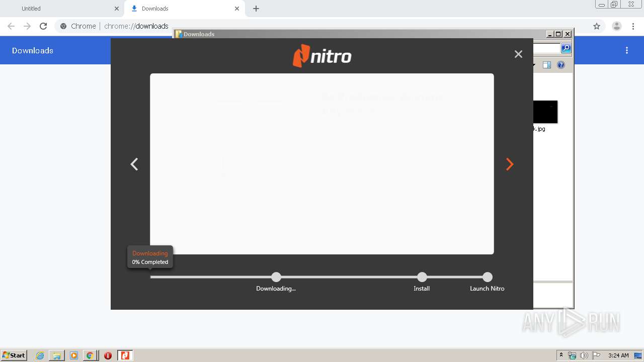Open the network tray icon
644x362 pixels.
pyautogui.click(x=572, y=355)
